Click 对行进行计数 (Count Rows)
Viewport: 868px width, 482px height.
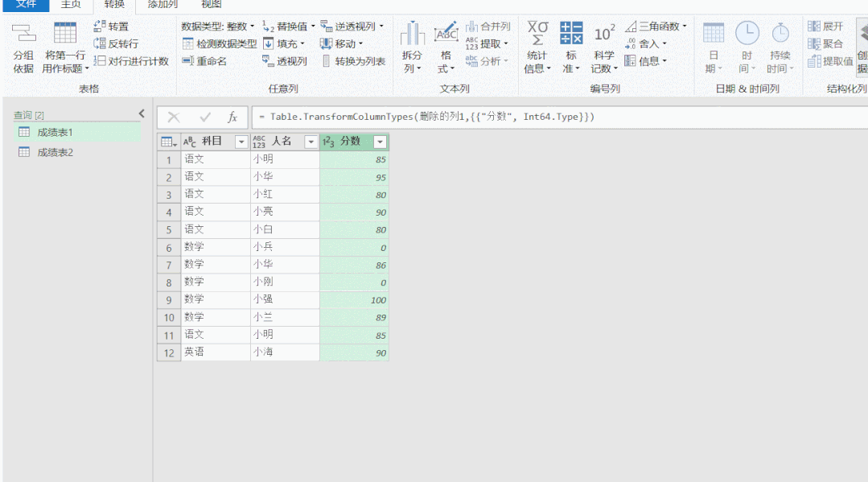click(130, 61)
